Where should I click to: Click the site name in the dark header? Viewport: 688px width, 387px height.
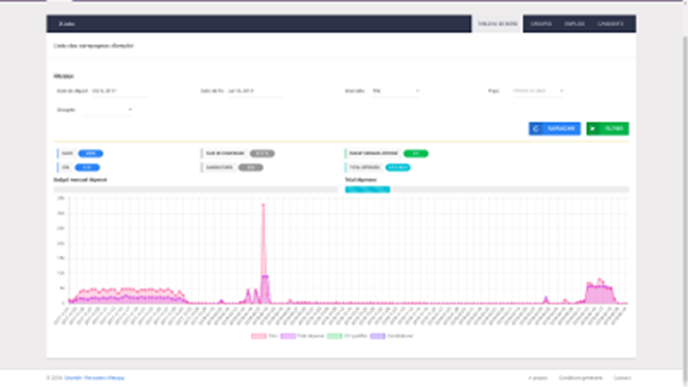[x=66, y=24]
